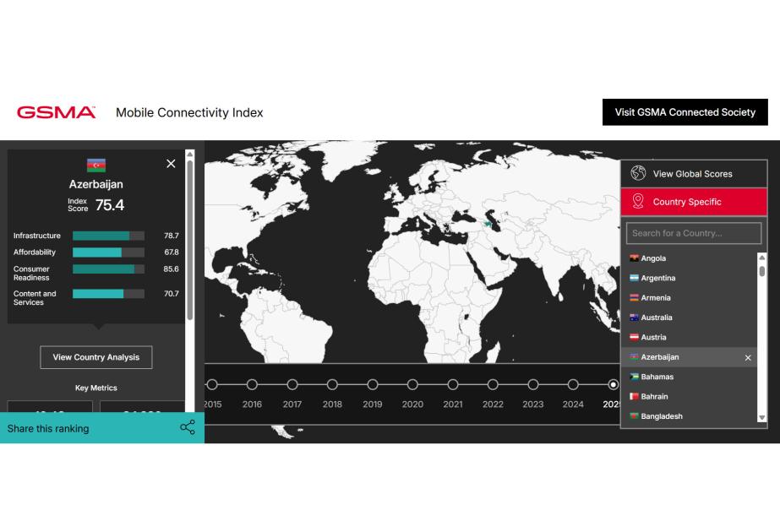Click country list scrollbar down arrow
Viewport: 780px width, 532px height.
761,418
